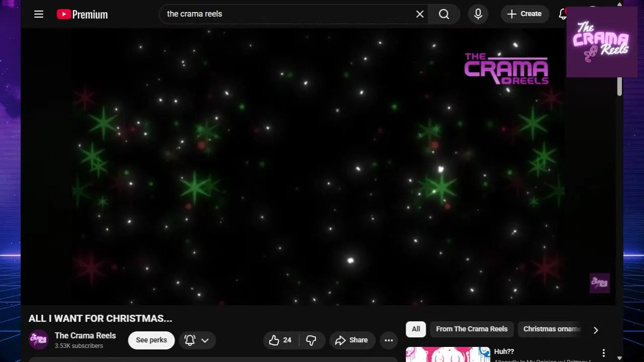Open the Huh?? recommended video thumbnail
The width and height of the screenshot is (644, 362).
[x=448, y=354]
